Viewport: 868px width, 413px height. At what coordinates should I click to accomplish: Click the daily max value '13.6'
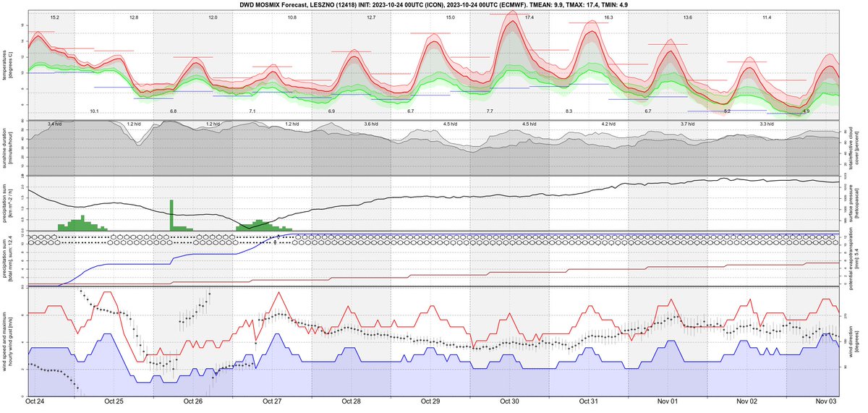[687, 17]
